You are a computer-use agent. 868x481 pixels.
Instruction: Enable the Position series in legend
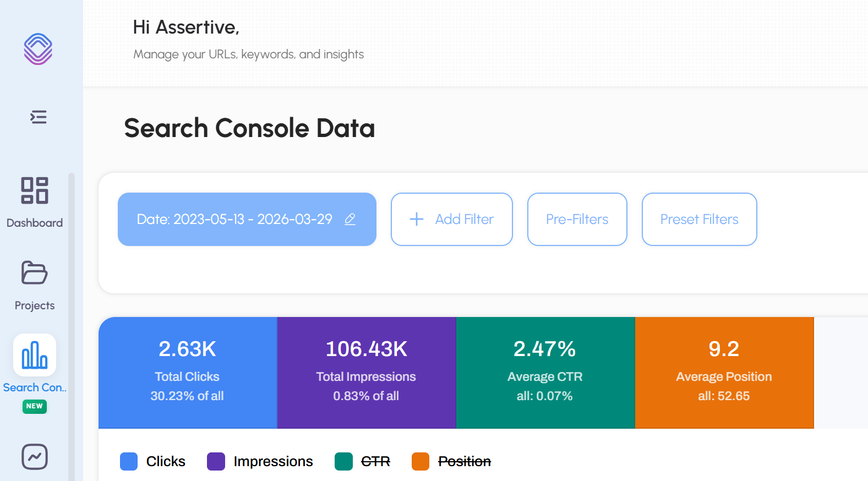tap(464, 461)
